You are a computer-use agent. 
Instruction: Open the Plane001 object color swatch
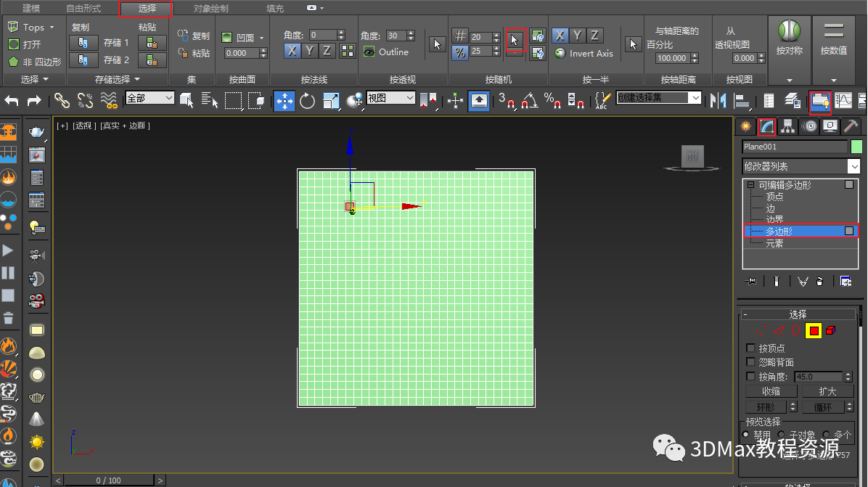point(856,147)
